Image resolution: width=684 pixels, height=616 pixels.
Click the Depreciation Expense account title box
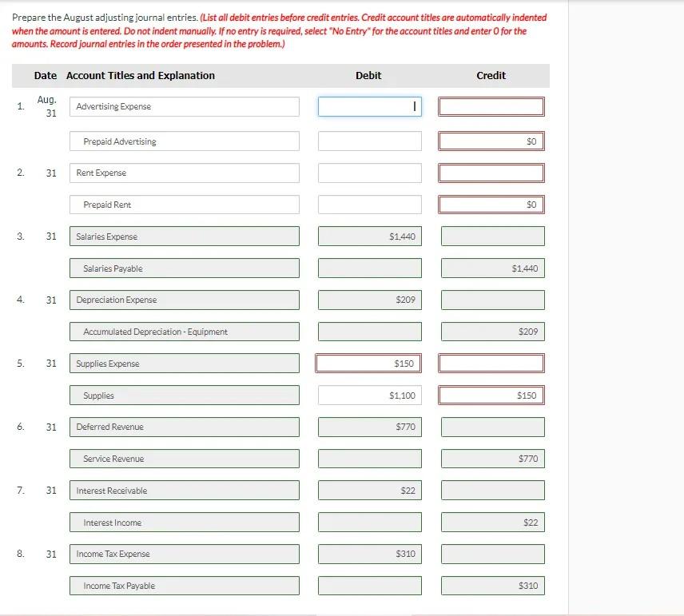click(x=184, y=300)
